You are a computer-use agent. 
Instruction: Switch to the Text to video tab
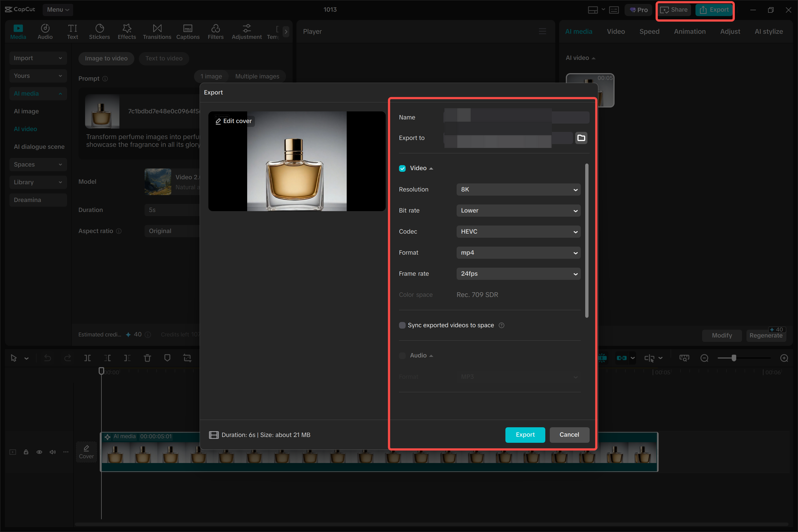click(164, 58)
